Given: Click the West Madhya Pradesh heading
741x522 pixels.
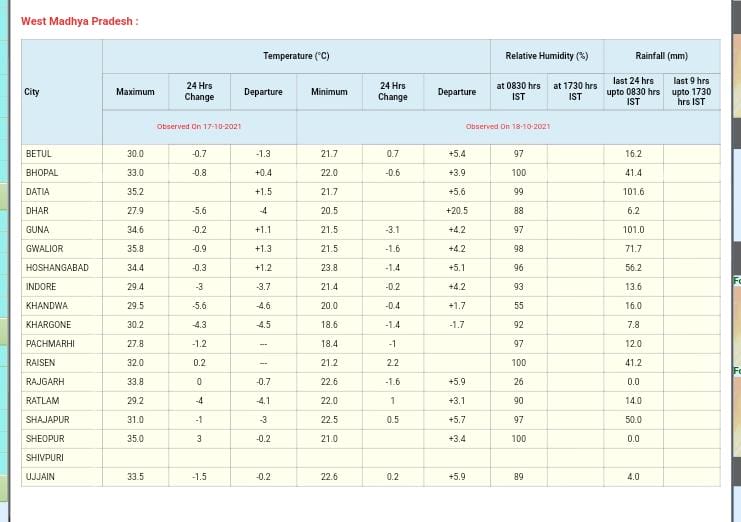Looking at the screenshot, I should coord(79,21).
